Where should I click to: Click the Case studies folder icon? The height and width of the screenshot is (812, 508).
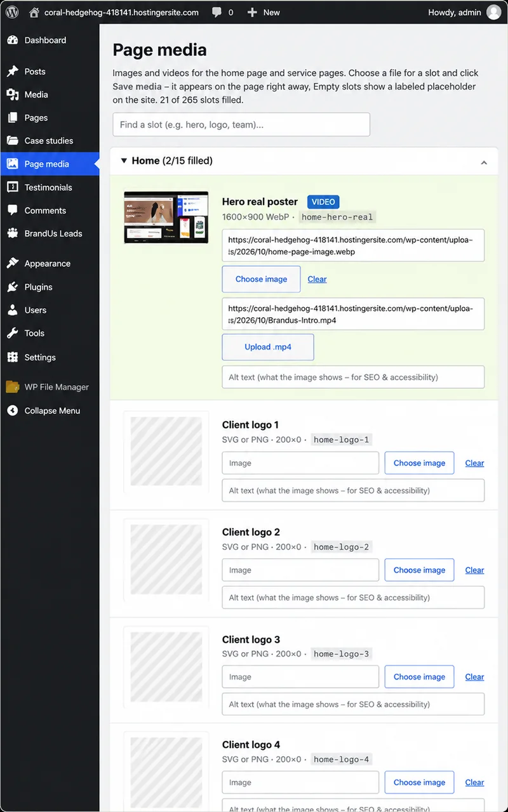[x=13, y=141]
